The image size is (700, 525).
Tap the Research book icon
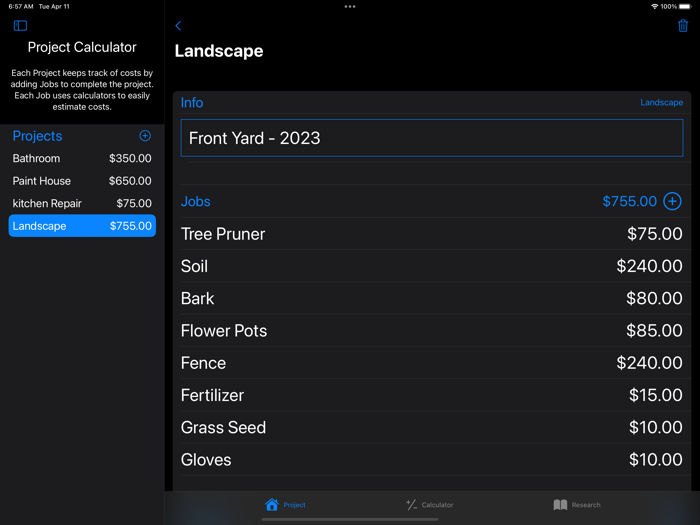[x=560, y=504]
